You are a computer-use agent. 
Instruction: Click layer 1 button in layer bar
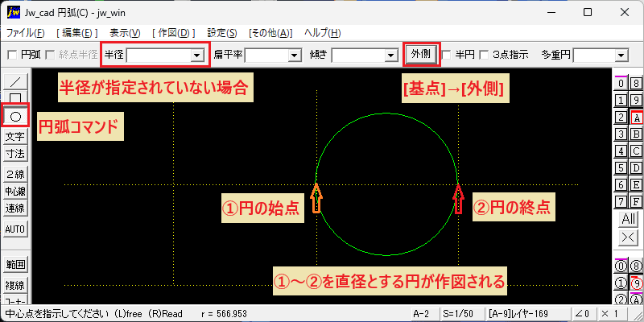pos(621,100)
